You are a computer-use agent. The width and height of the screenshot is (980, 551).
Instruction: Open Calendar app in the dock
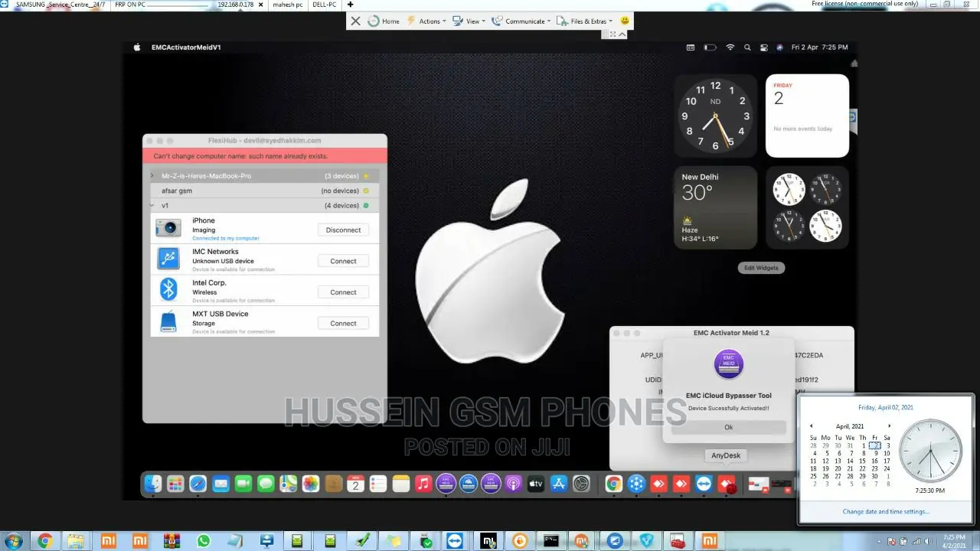tap(355, 484)
